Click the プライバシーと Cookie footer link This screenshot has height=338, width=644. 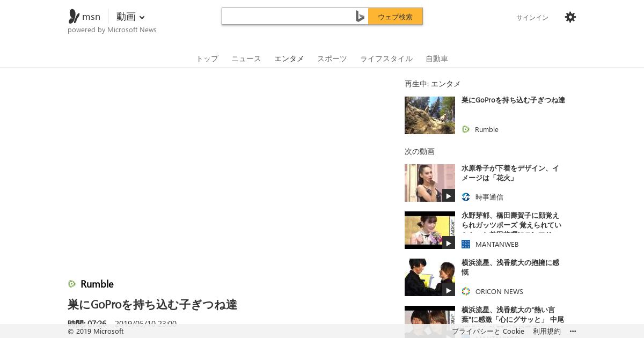point(488,331)
